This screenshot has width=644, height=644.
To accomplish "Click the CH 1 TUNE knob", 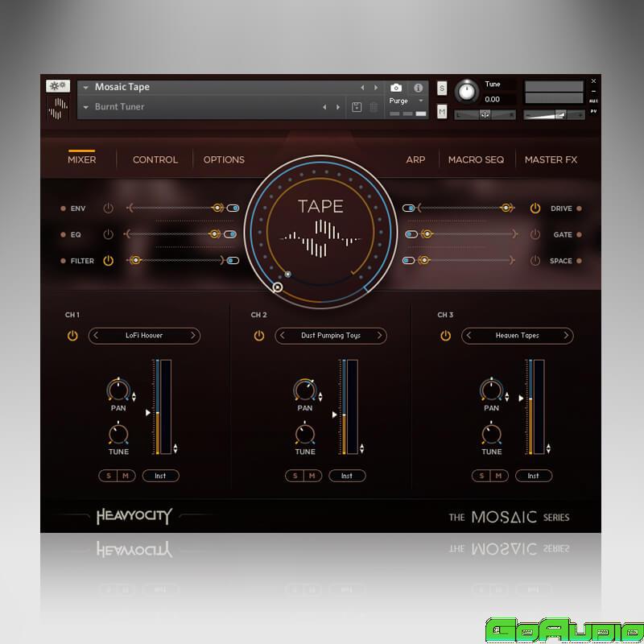I will click(x=118, y=434).
